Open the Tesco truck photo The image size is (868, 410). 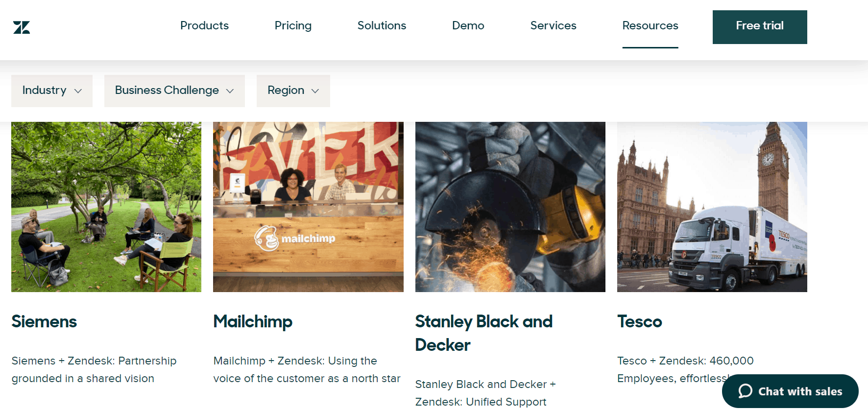click(x=712, y=207)
